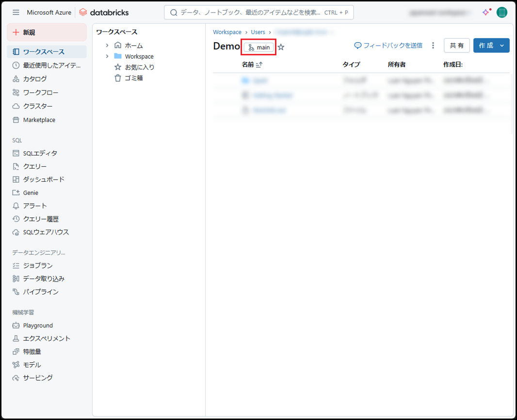The height and width of the screenshot is (420, 517).
Task: Click the モデル icon
Action: (16, 365)
